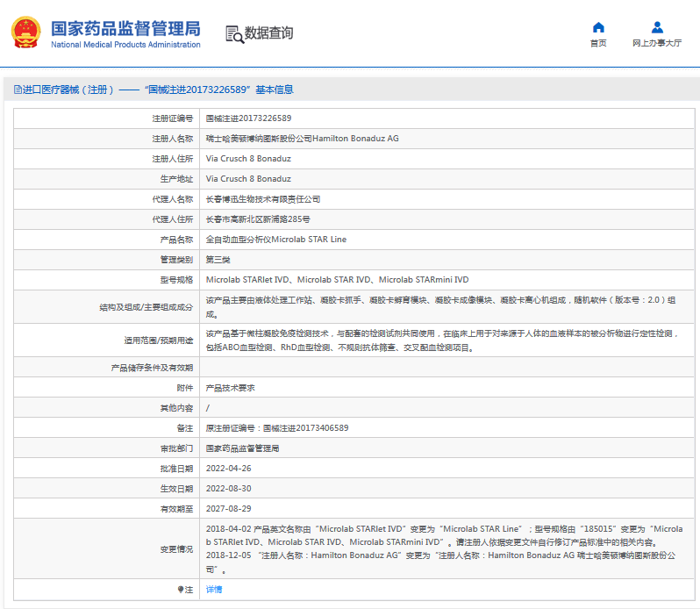Click the 代理人名称 label
This screenshot has width=700, height=609.
click(172, 199)
